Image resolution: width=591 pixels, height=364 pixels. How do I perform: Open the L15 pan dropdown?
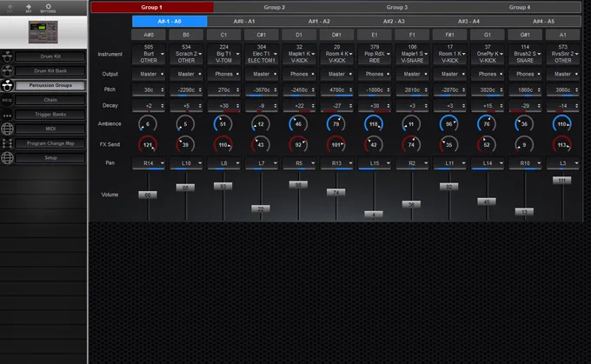tap(375, 163)
